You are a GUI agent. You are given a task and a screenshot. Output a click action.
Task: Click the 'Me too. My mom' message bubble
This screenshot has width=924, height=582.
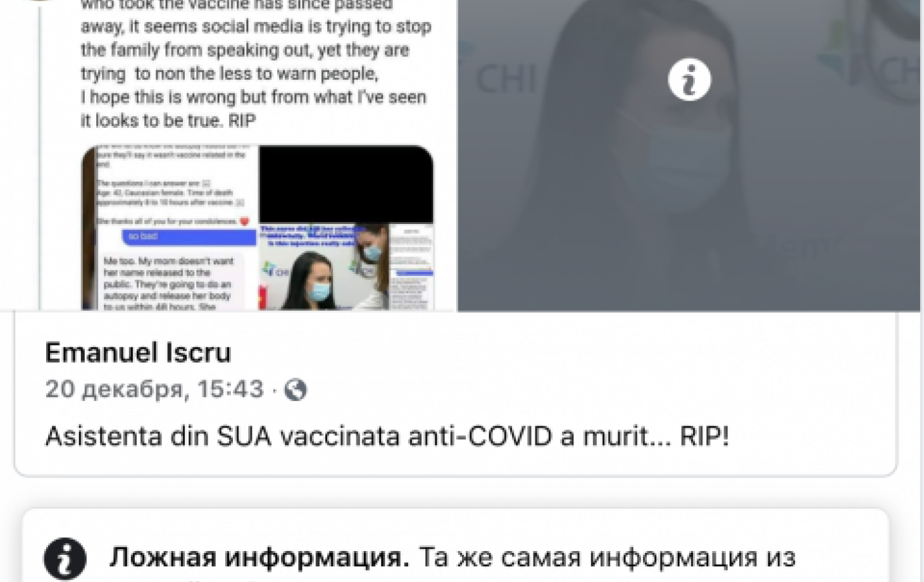click(x=170, y=281)
